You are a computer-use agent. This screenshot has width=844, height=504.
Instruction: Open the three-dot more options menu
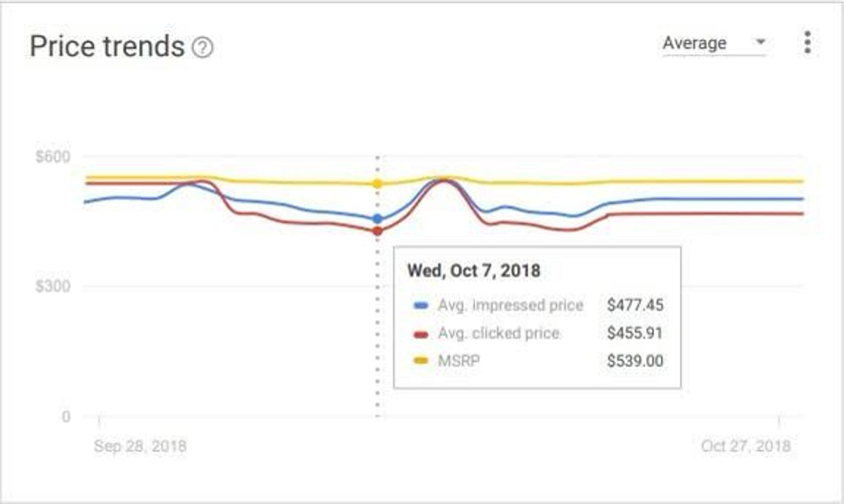tap(807, 42)
